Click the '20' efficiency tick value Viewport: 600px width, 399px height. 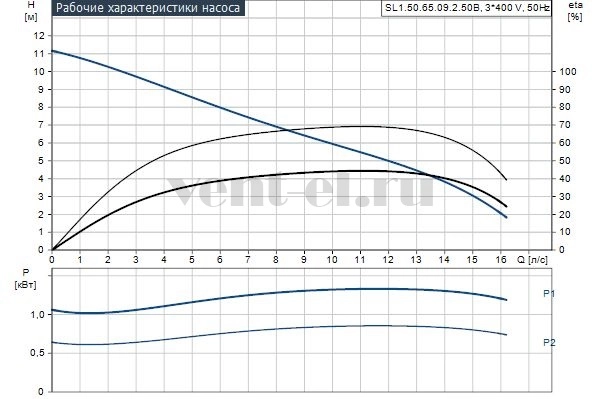click(565, 215)
